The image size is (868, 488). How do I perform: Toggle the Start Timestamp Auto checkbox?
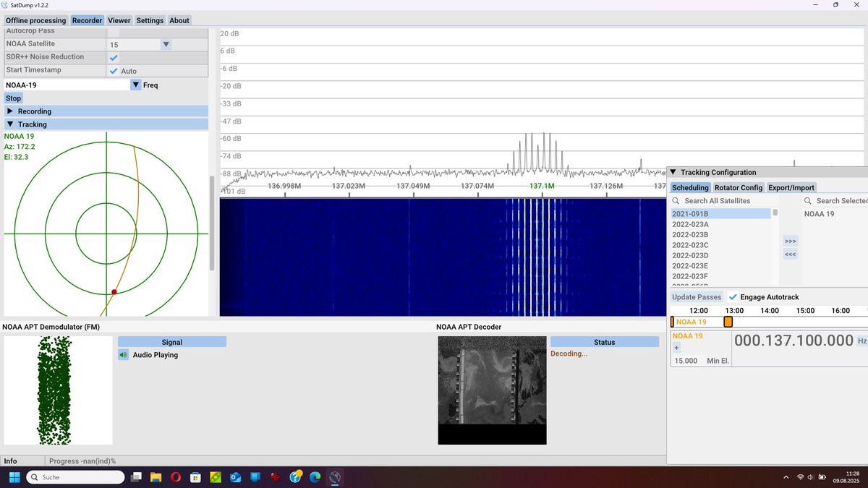(x=114, y=71)
